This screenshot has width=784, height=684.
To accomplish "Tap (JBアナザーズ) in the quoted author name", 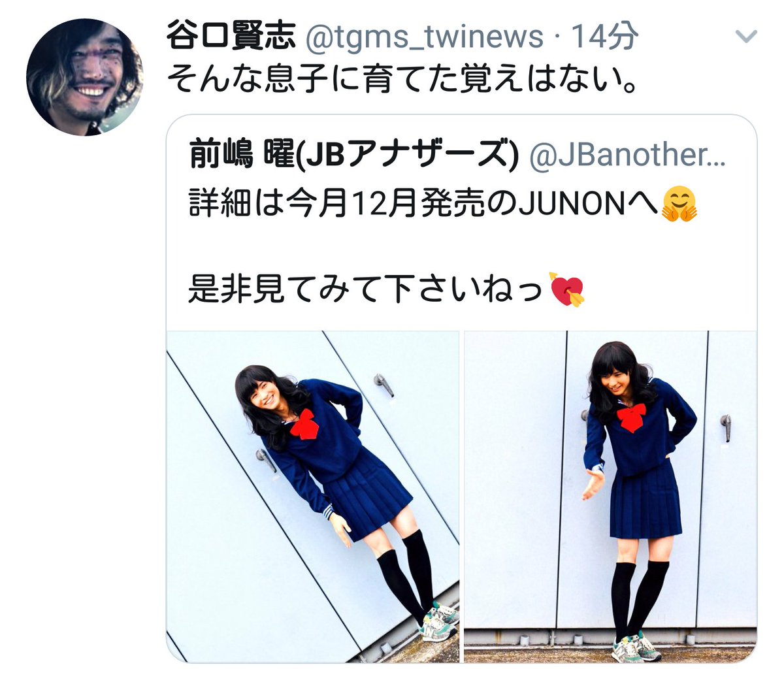I will coord(403,155).
